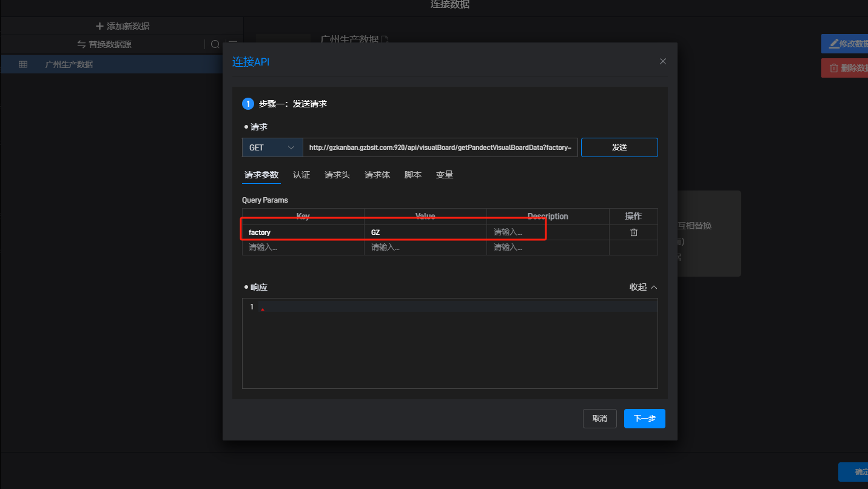This screenshot has width=868, height=489.
Task: Click the pencil icon on 修改数据 button
Action: coord(834,44)
